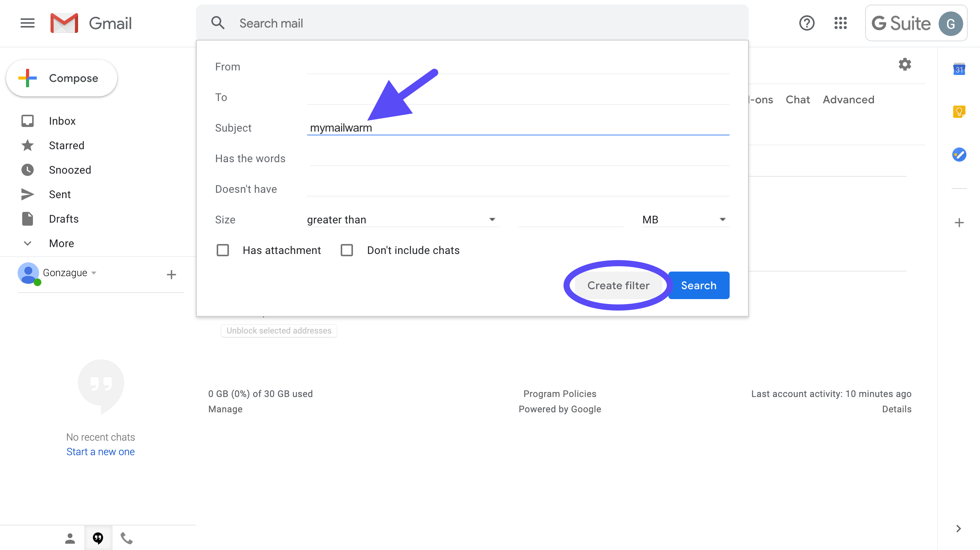The height and width of the screenshot is (550, 980).
Task: Click the Has the words field
Action: [x=519, y=158]
